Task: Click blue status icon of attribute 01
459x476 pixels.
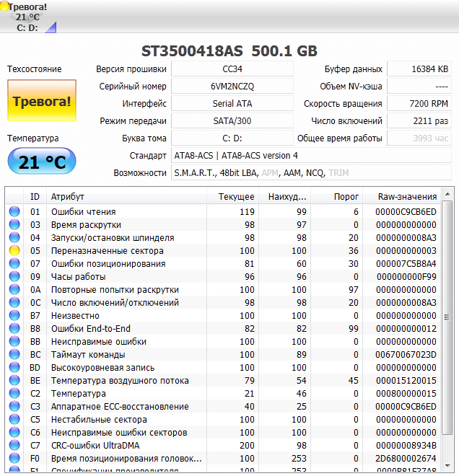Action: pyautogui.click(x=14, y=211)
